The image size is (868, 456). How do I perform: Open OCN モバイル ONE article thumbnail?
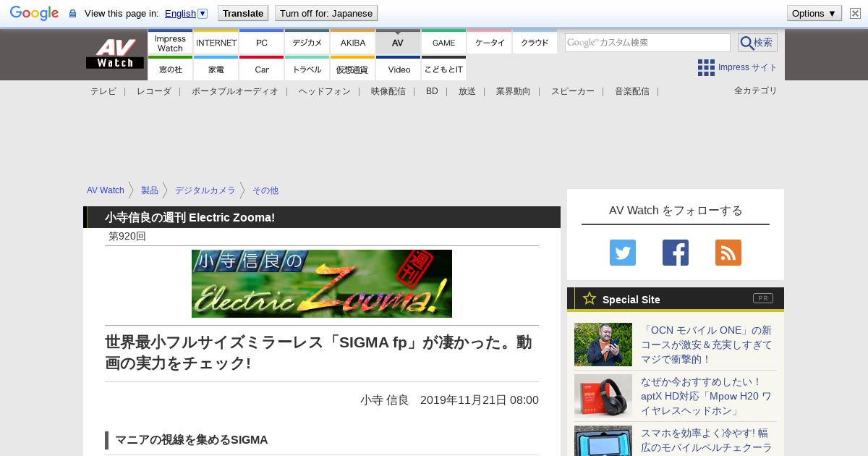(x=603, y=345)
